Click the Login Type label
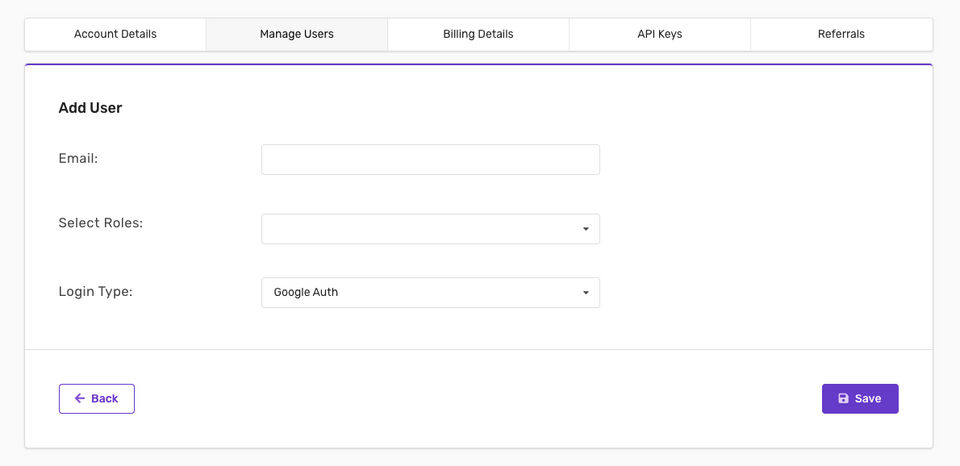Screen dimensions: 960x466 [96, 292]
